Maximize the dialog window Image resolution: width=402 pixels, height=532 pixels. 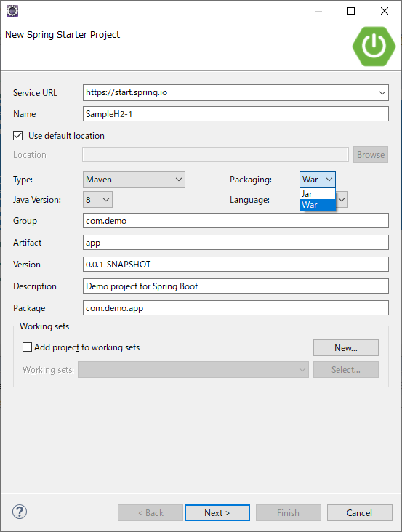point(351,11)
